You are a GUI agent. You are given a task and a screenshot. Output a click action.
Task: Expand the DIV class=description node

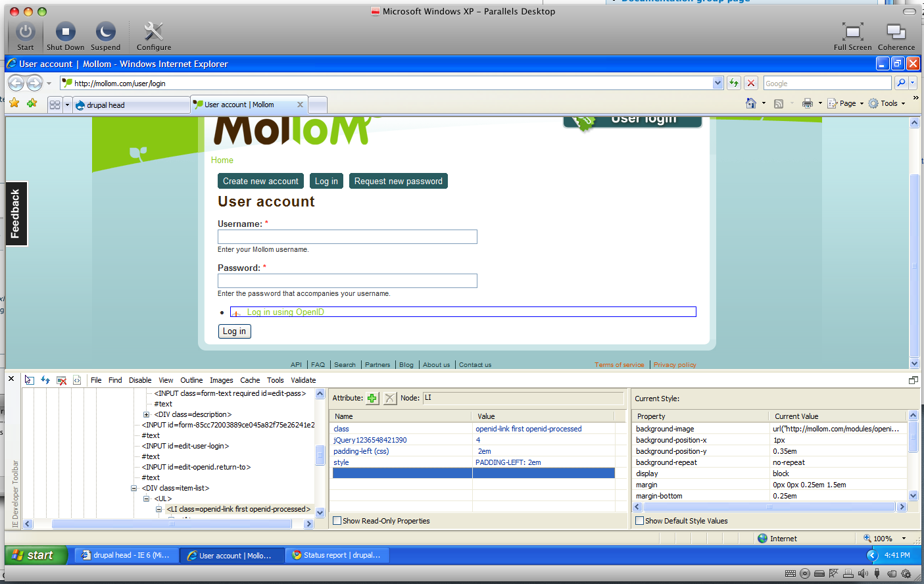(146, 414)
